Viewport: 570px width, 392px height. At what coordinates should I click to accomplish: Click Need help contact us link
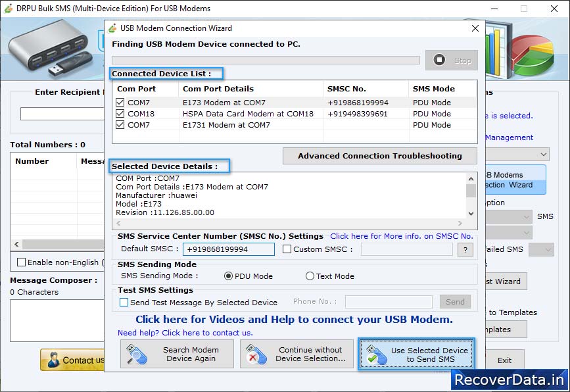click(185, 333)
